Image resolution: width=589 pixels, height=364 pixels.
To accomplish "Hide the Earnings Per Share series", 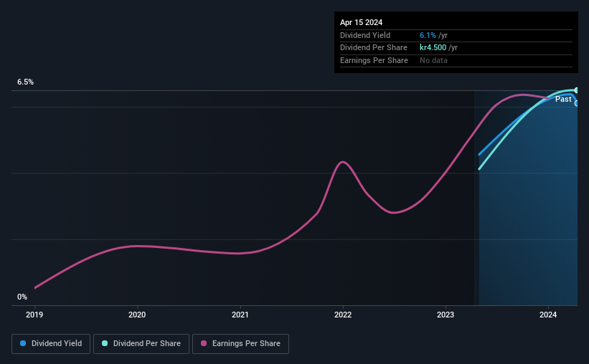I will pos(240,344).
